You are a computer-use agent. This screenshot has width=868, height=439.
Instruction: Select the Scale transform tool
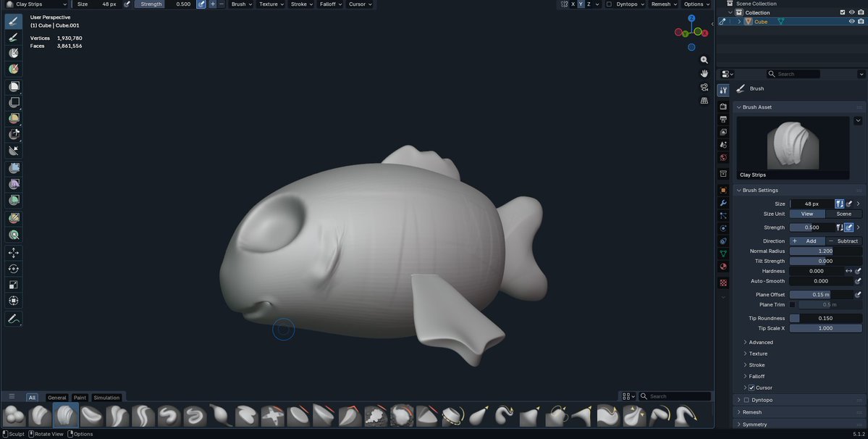[14, 285]
